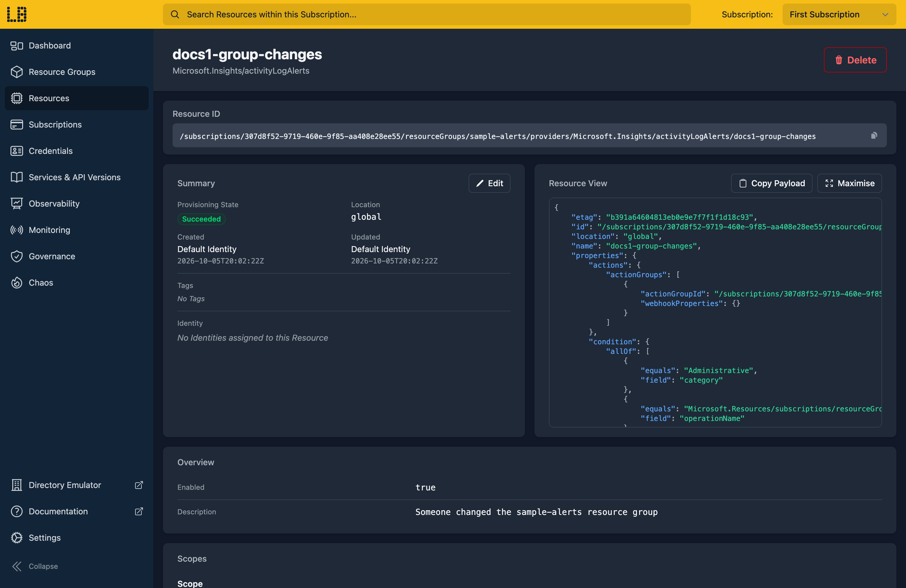Maximise the Resource View panel
Screen dimensions: 906x588
click(x=849, y=183)
